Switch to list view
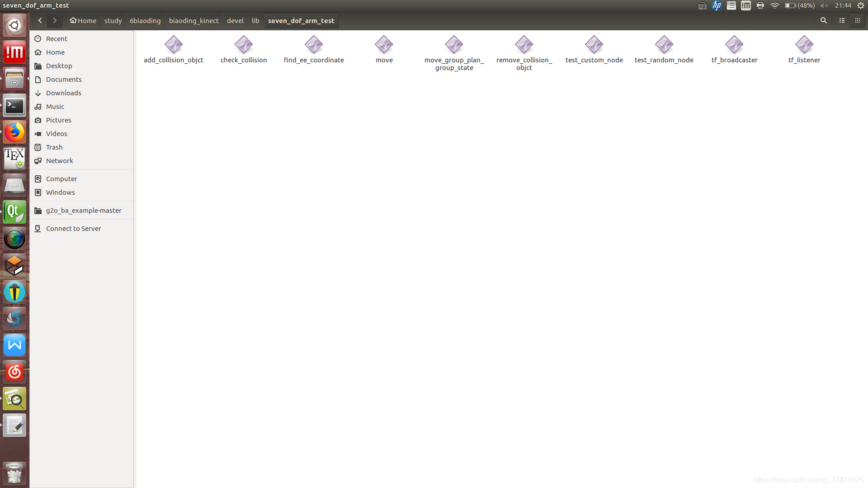 (x=842, y=21)
